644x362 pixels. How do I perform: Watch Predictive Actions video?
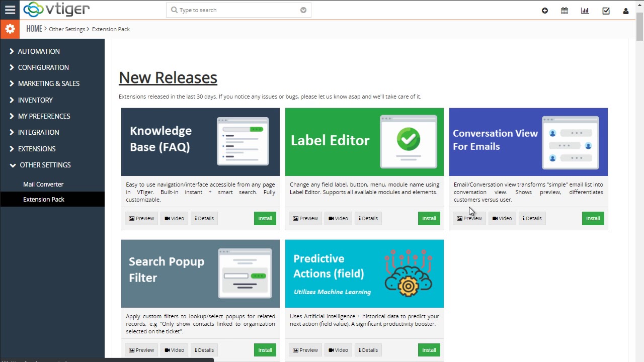tap(338, 350)
